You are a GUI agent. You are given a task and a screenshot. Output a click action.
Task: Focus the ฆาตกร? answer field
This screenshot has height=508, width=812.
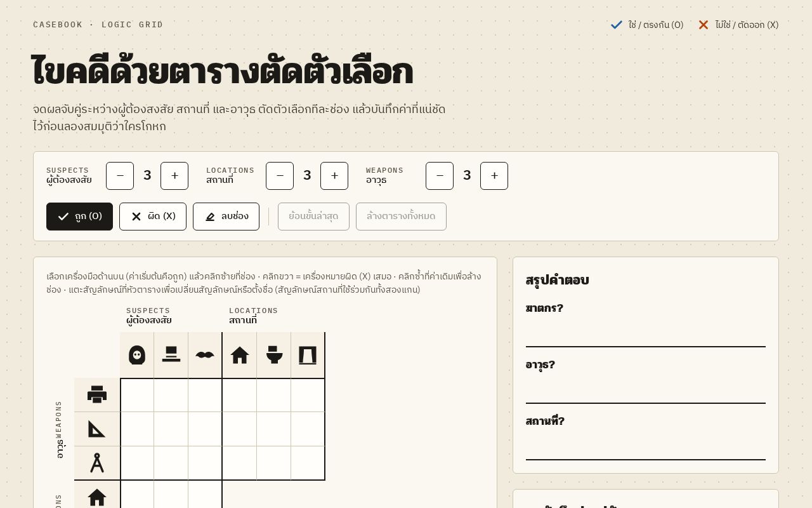click(646, 333)
